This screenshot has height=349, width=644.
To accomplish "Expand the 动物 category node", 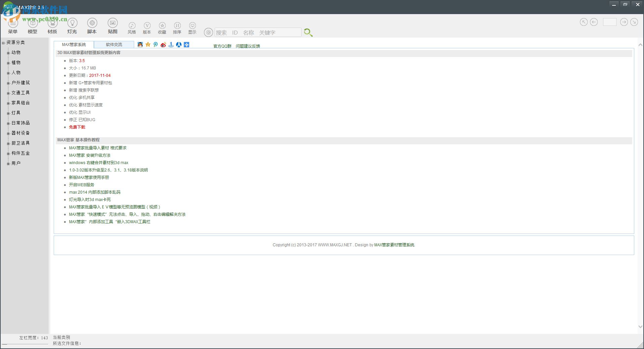I will tap(8, 53).
